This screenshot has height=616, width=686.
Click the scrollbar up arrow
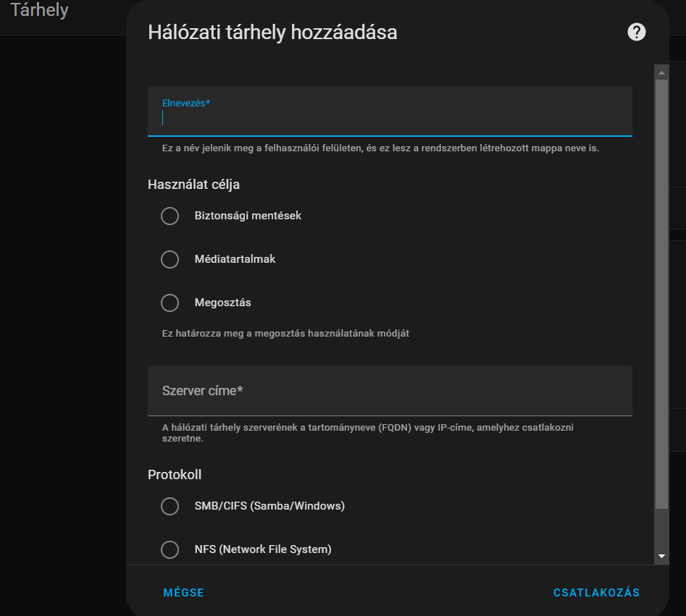click(x=661, y=72)
